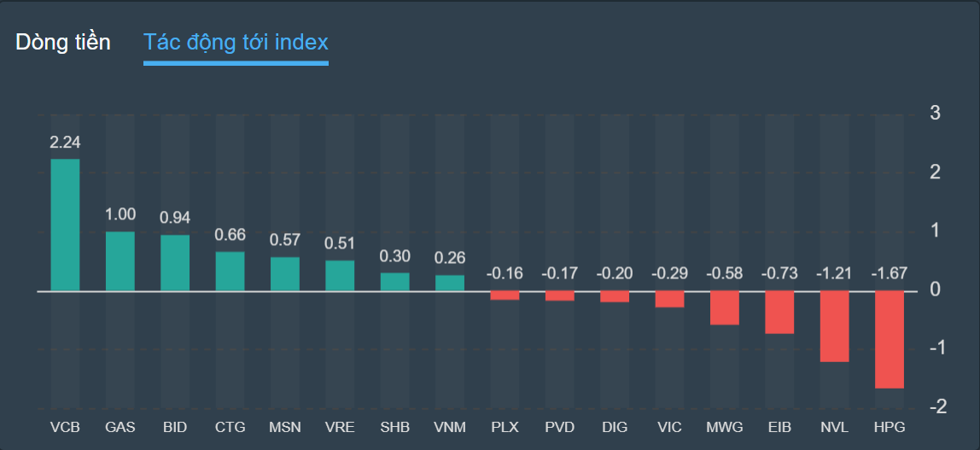The height and width of the screenshot is (450, 980).
Task: Click the VCB green bar
Action: (65, 225)
